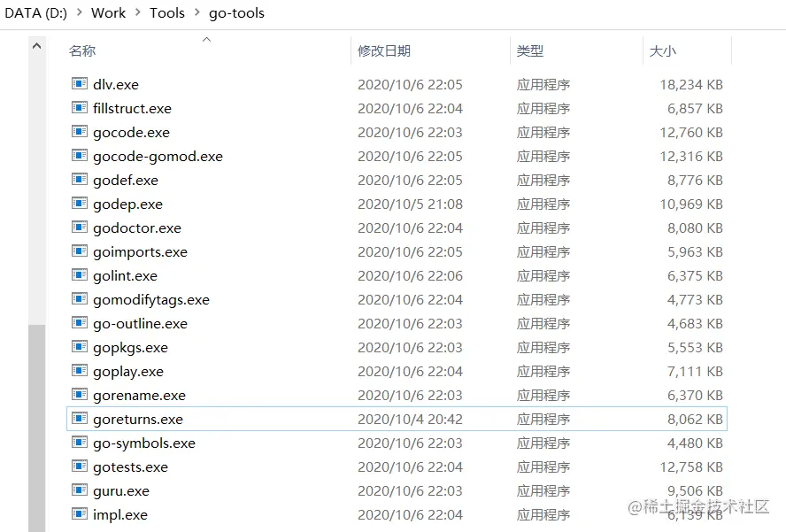Open the DATA (D:) breadcrumb
This screenshot has width=786, height=532.
(35, 13)
